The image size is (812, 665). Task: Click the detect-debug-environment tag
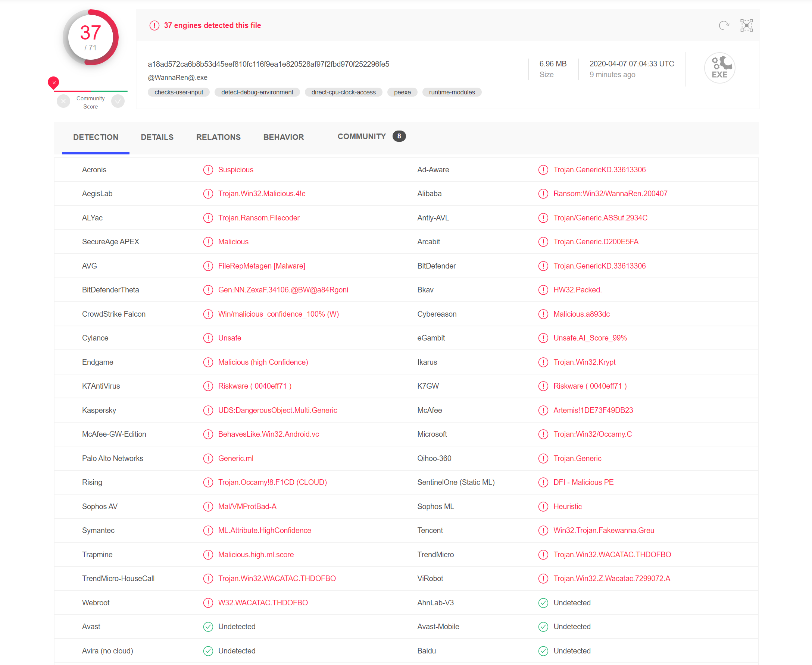[x=257, y=92]
